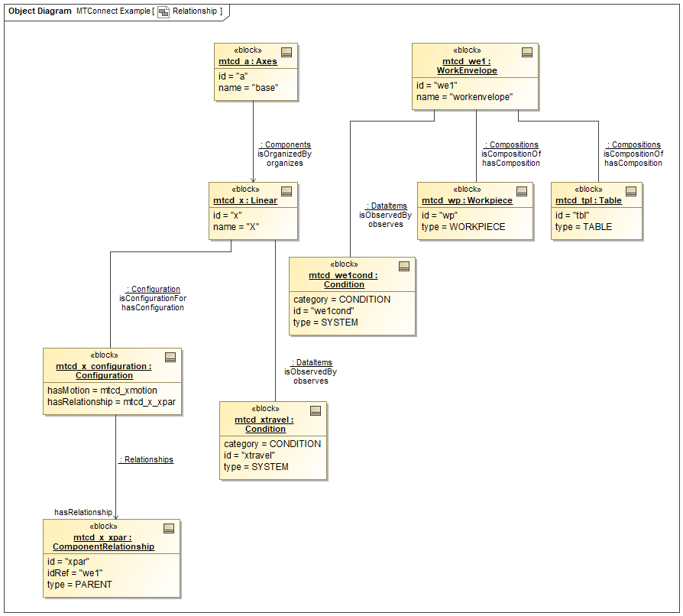
Task: Click the Relationship diagram icon in header
Action: coord(163,11)
